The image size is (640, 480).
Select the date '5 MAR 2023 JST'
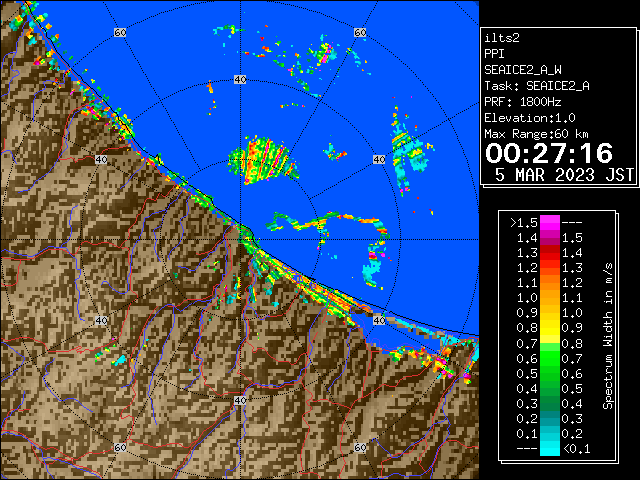click(x=564, y=175)
